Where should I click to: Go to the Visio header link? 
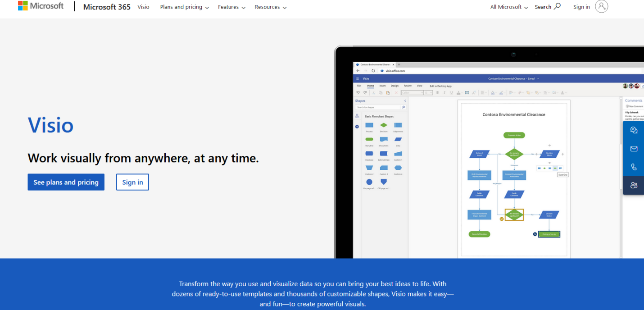coord(143,7)
